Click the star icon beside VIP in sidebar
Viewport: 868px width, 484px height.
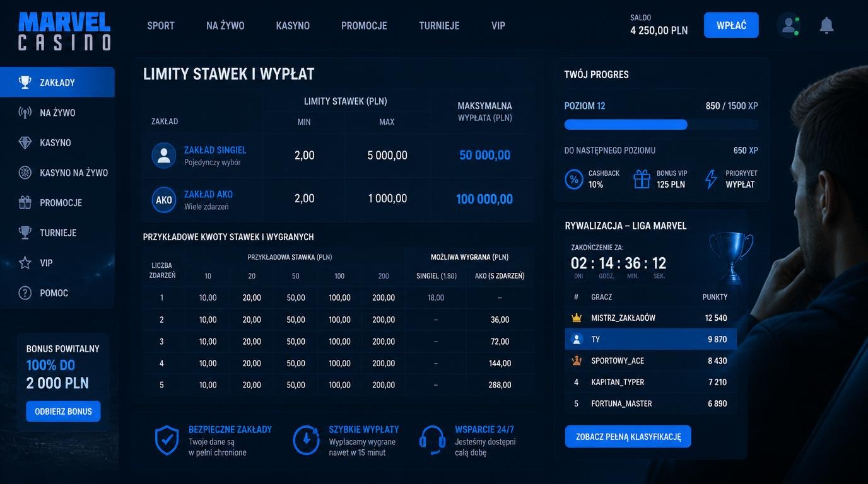(25, 263)
